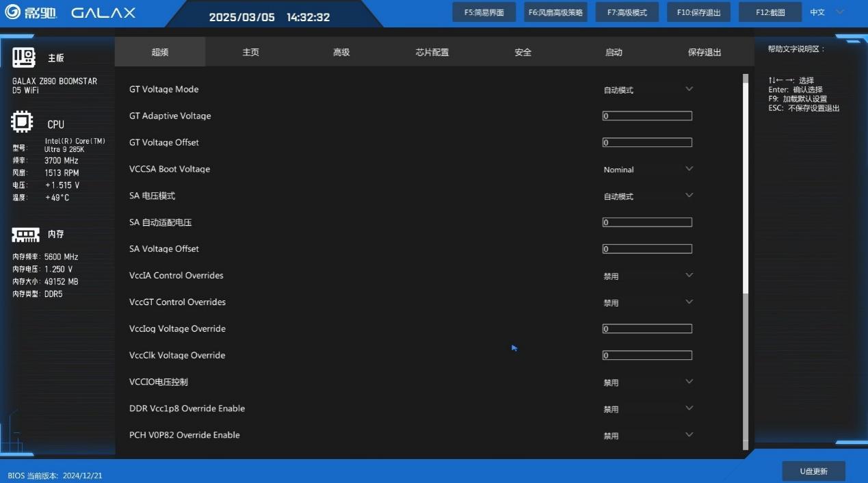This screenshot has height=483, width=868.
Task: Expand the VCCSA Boot Voltage Nominal dropdown
Action: coord(648,169)
